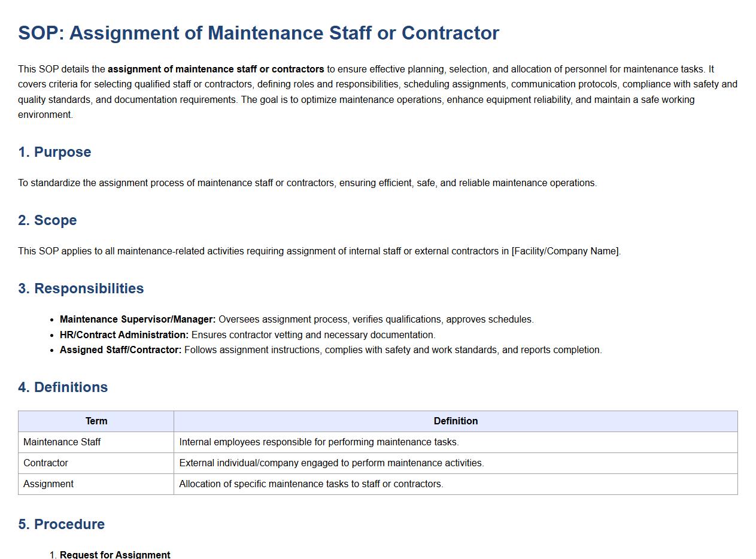This screenshot has width=756, height=559.
Task: Click the 'Request for Assignment' list item
Action: pyautogui.click(x=115, y=554)
